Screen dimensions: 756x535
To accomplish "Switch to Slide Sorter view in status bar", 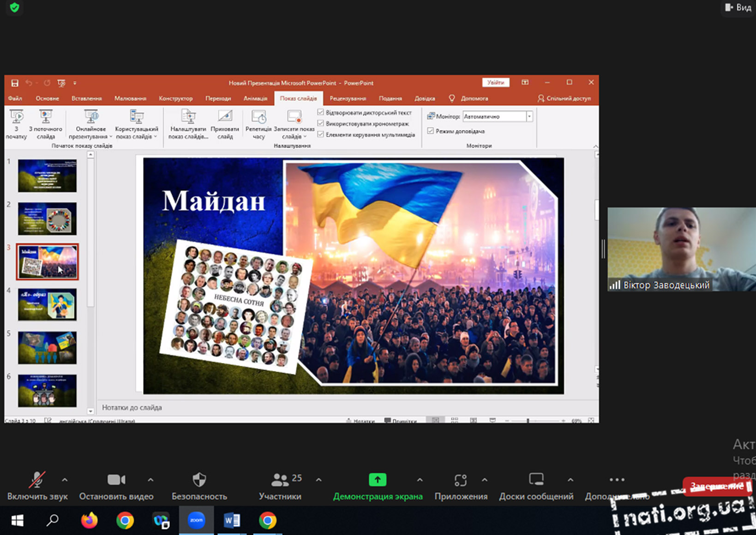I will coord(455,420).
